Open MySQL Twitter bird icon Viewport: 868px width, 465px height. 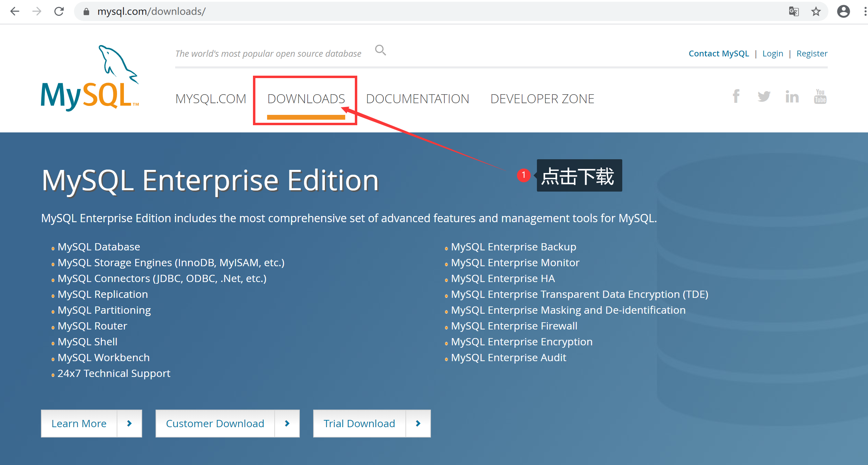(764, 97)
